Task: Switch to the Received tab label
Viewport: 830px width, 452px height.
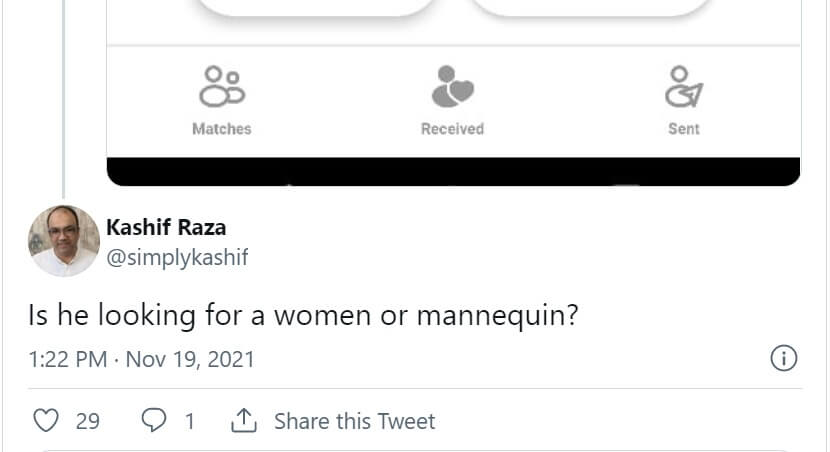Action: point(452,129)
